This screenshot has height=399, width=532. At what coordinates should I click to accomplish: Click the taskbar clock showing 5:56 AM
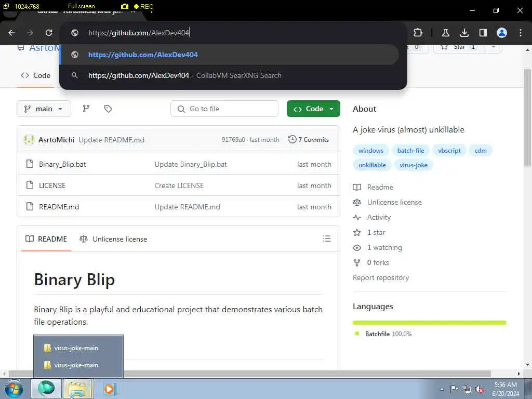tap(505, 389)
